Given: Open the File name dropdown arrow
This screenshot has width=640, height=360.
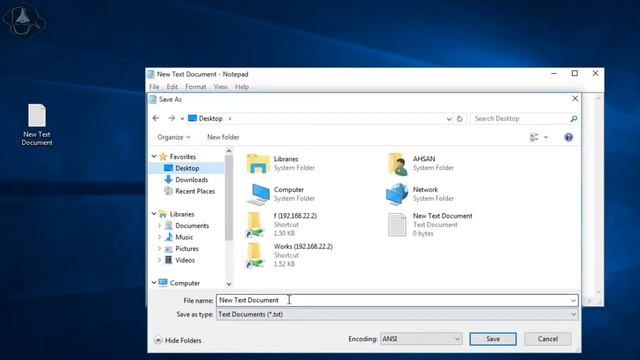Looking at the screenshot, I should [x=573, y=300].
